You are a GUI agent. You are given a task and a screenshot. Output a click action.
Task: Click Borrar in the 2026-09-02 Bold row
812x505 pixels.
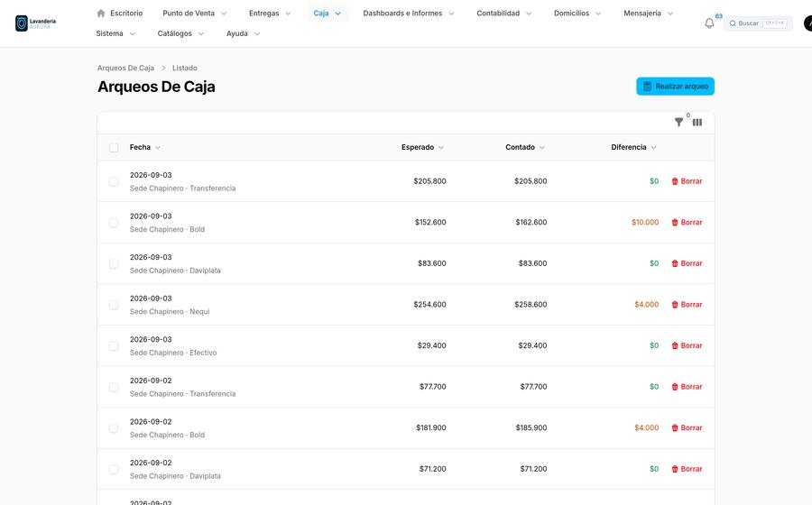pyautogui.click(x=687, y=428)
